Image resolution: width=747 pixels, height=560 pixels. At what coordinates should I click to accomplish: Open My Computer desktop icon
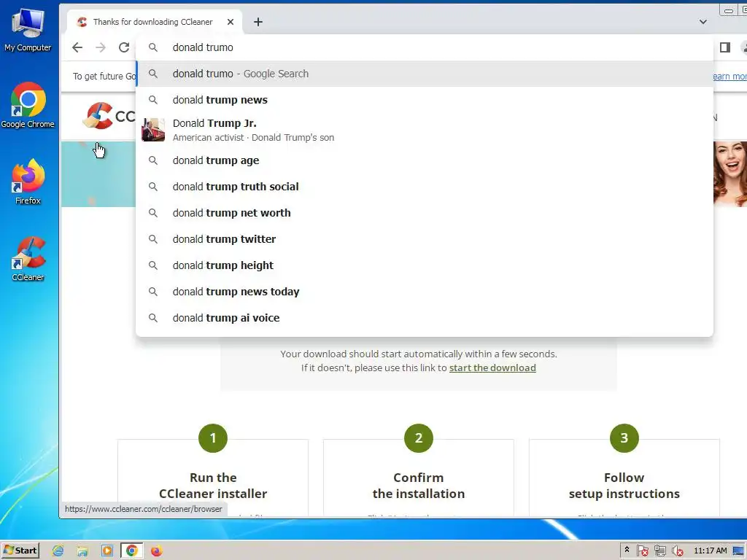point(28,30)
